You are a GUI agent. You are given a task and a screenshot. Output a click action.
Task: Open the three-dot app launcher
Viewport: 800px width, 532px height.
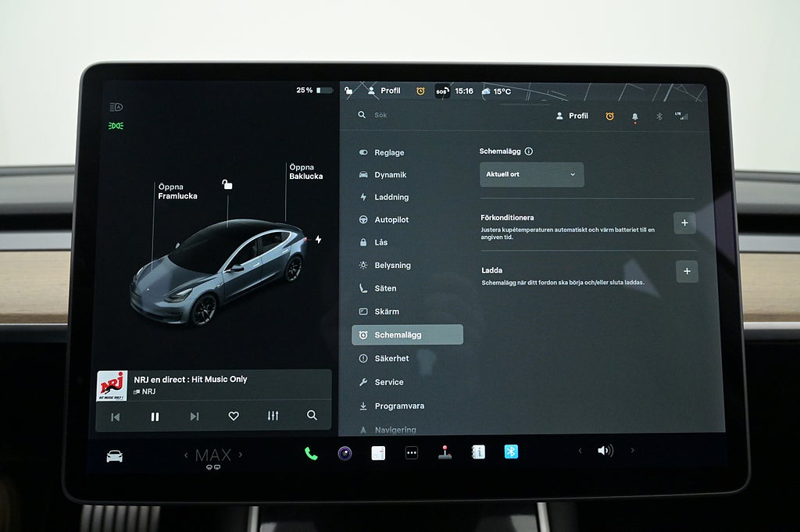pyautogui.click(x=412, y=453)
